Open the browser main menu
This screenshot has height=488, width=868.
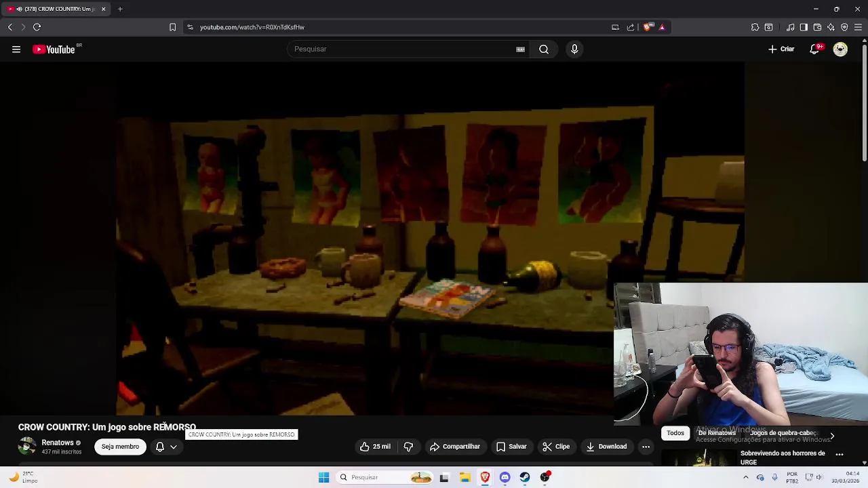[x=858, y=27]
